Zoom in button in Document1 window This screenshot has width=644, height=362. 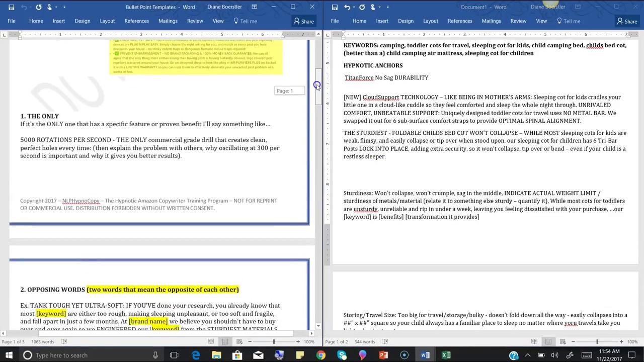pos(621,342)
